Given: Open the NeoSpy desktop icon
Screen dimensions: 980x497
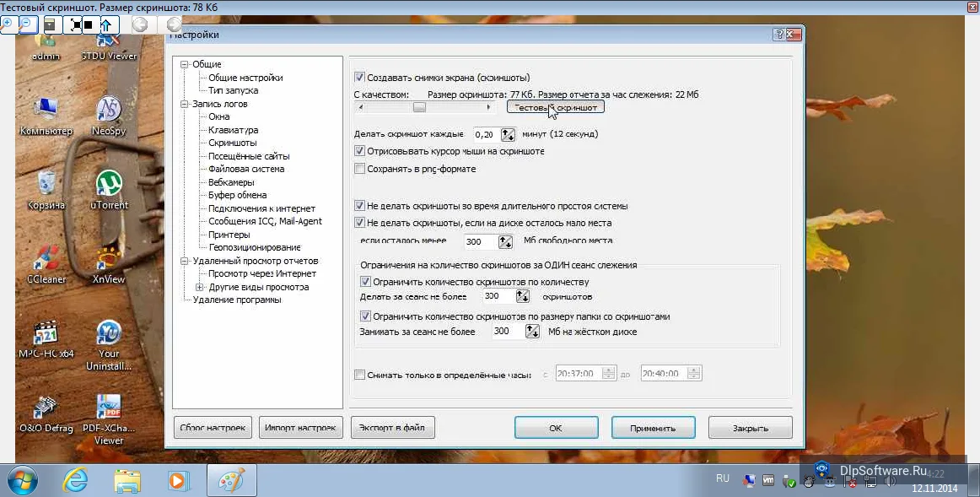Looking at the screenshot, I should point(109,116).
